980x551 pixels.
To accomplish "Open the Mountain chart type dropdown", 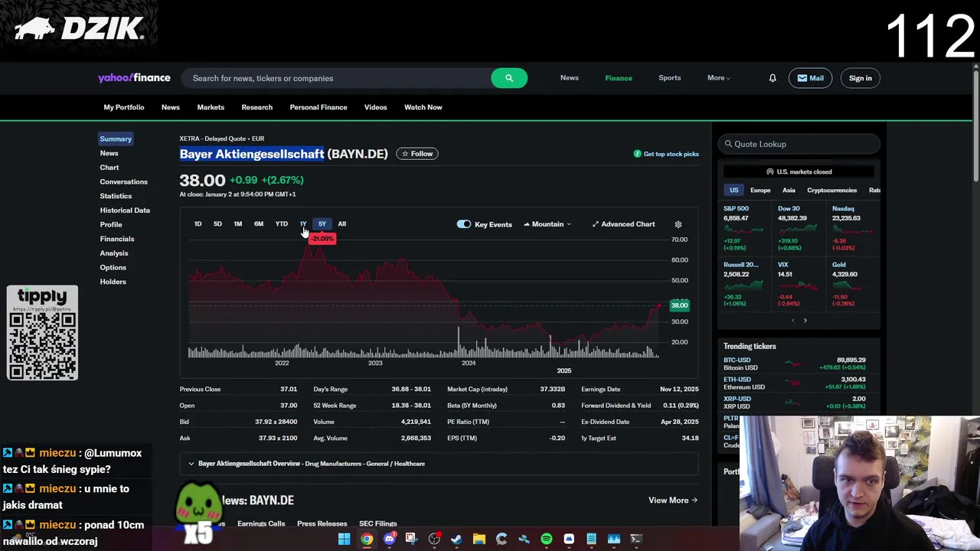I will pos(547,224).
